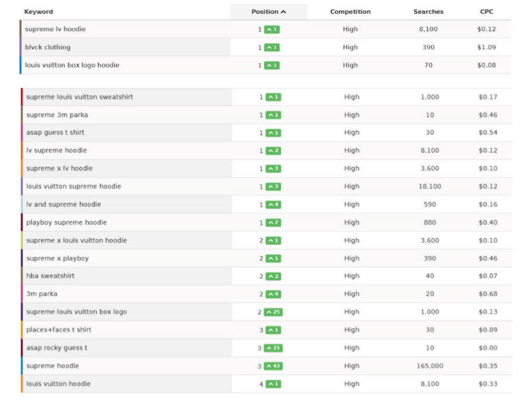Click the 880 searches value

(x=430, y=223)
